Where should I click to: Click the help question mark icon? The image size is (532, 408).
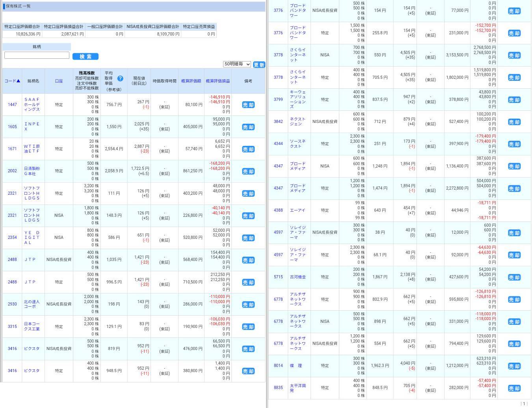click(120, 78)
